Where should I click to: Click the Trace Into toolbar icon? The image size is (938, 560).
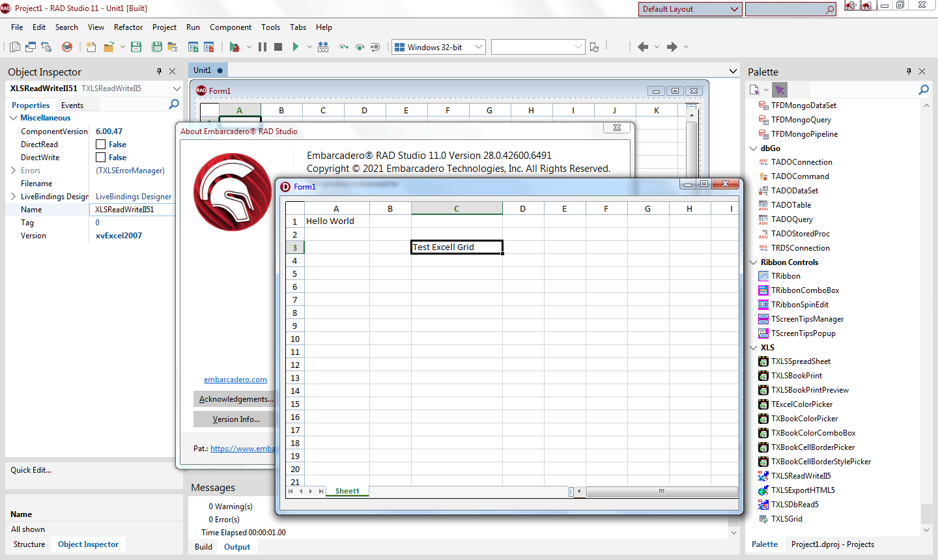click(343, 47)
